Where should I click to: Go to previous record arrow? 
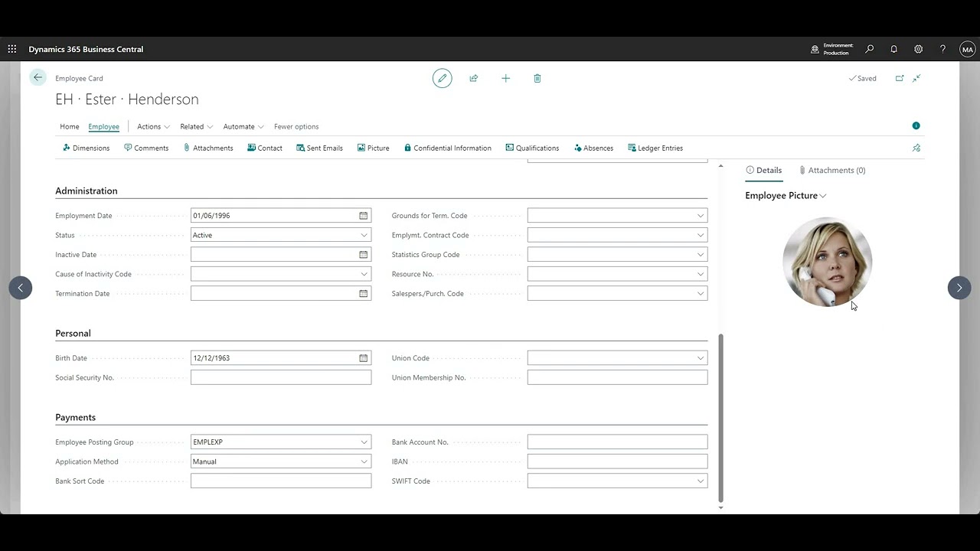coord(21,288)
